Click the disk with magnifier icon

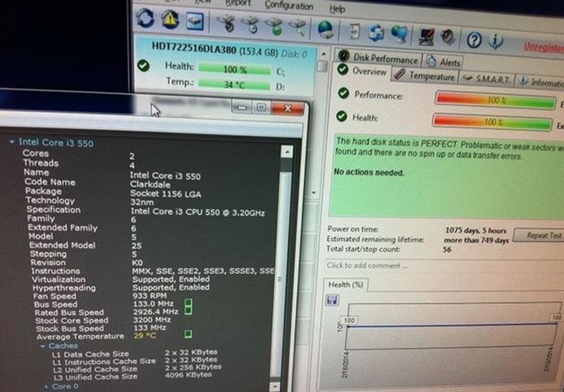pos(298,27)
